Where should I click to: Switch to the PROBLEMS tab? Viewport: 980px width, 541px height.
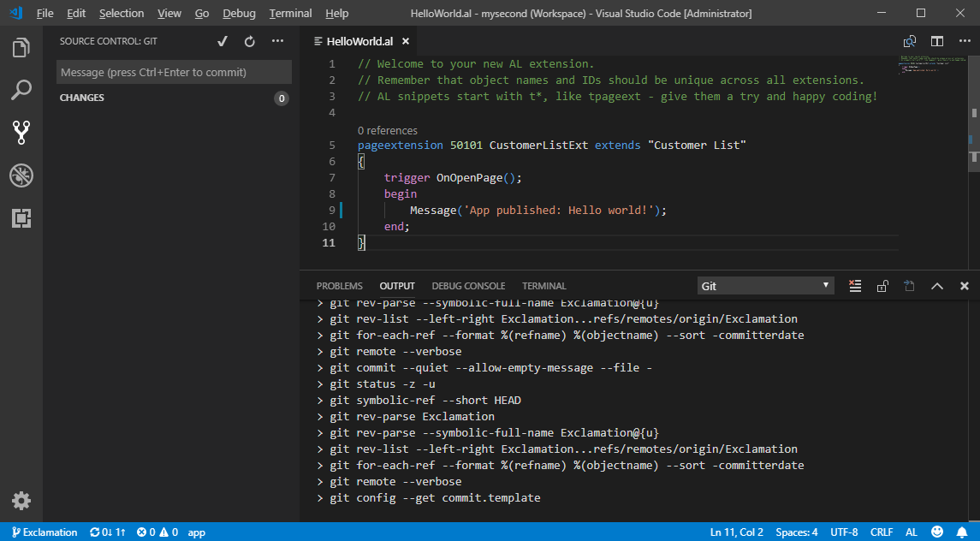[x=339, y=286]
